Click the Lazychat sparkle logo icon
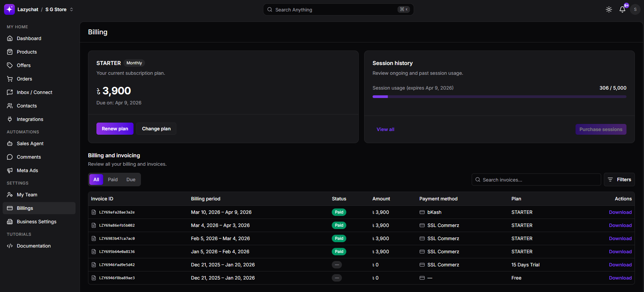The image size is (644, 292). pyautogui.click(x=9, y=9)
